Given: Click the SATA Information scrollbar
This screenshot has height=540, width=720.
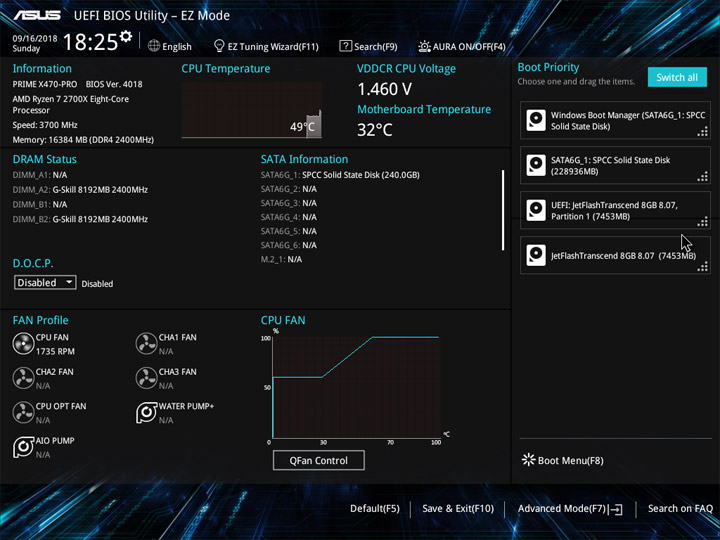Looking at the screenshot, I should pyautogui.click(x=503, y=210).
